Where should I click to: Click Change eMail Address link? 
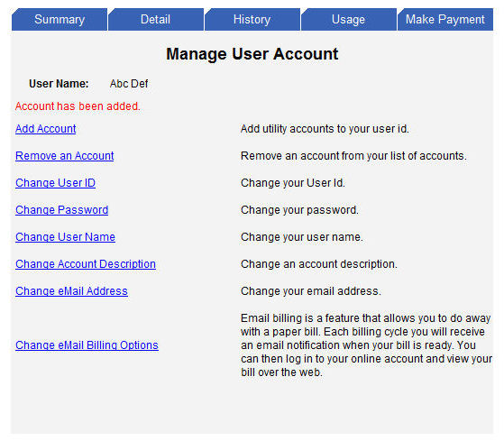(71, 290)
